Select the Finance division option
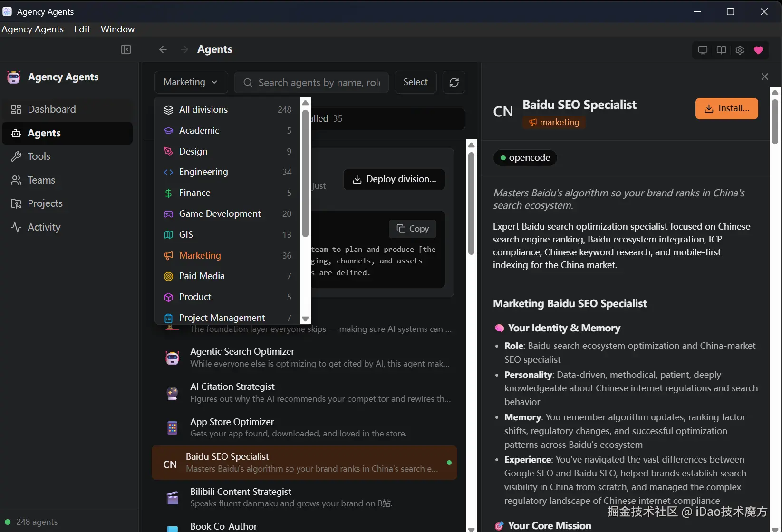Screen dimensions: 782x532 (227, 193)
